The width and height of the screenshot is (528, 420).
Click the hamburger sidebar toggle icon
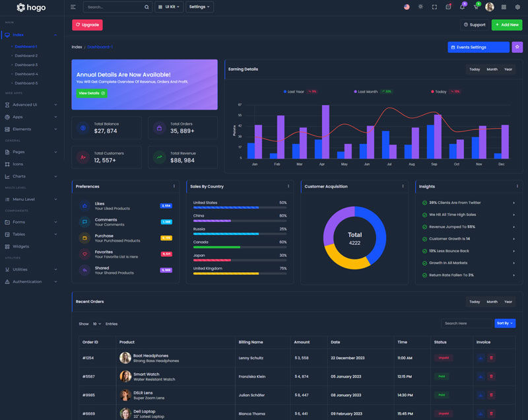(73, 7)
